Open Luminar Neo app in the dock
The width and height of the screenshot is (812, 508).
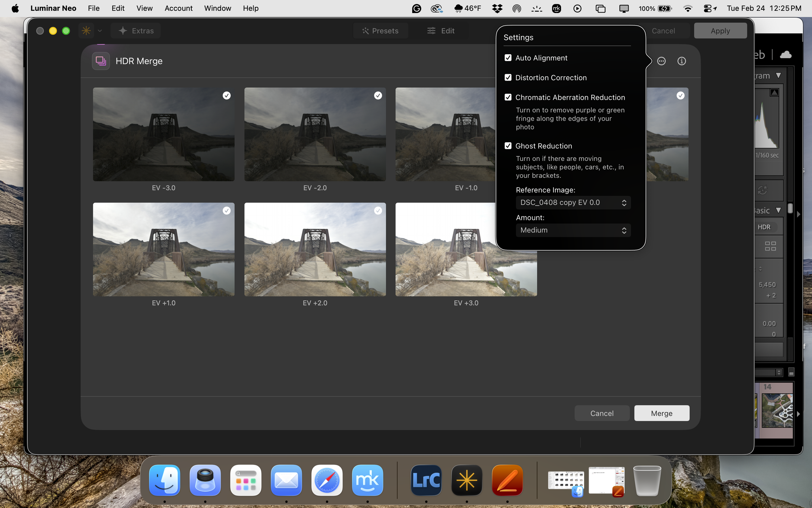click(x=467, y=480)
